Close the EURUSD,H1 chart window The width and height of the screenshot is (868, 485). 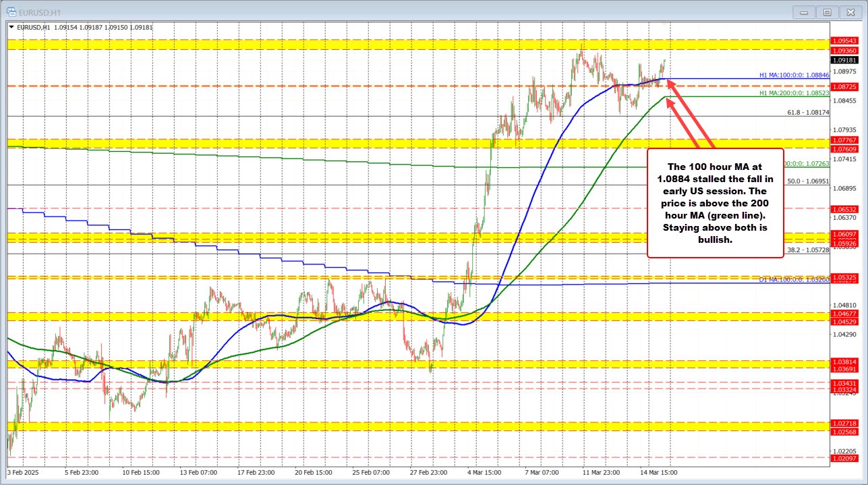(850, 11)
